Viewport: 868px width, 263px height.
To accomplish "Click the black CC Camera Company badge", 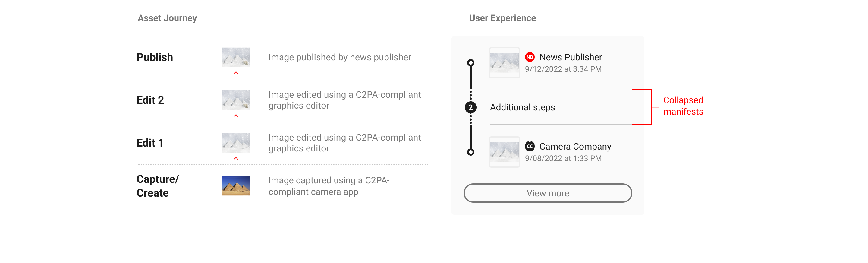I will (530, 146).
